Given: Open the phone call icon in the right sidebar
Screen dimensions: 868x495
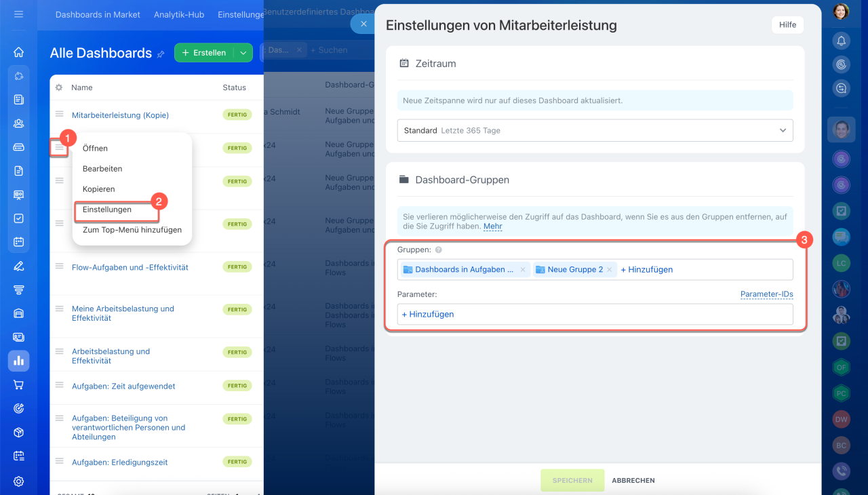Looking at the screenshot, I should tap(842, 471).
